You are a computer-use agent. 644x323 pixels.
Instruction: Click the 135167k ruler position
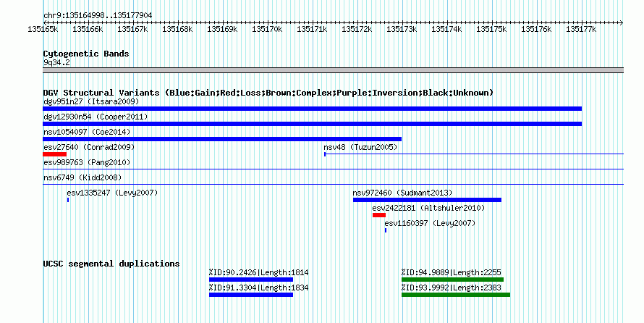[132, 29]
